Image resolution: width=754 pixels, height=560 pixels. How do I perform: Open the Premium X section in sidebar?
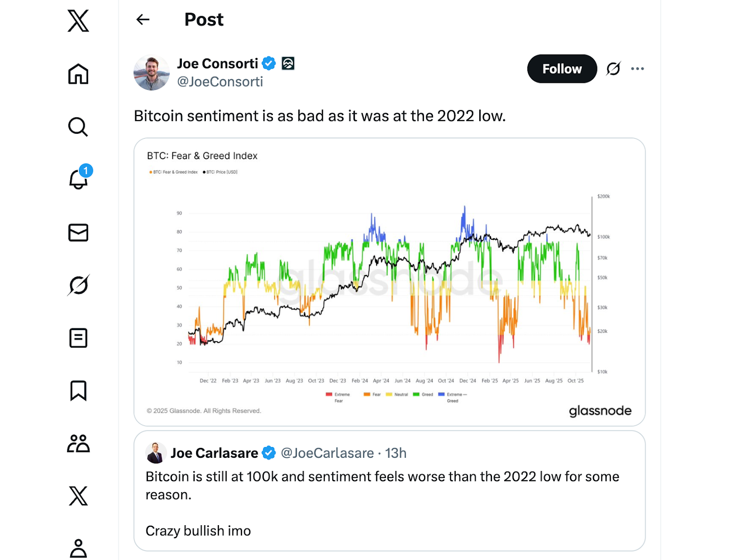click(78, 495)
